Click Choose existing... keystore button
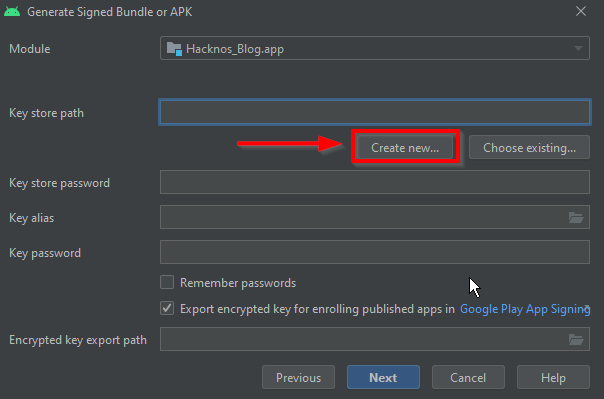Image resolution: width=604 pixels, height=399 pixels. 529,148
